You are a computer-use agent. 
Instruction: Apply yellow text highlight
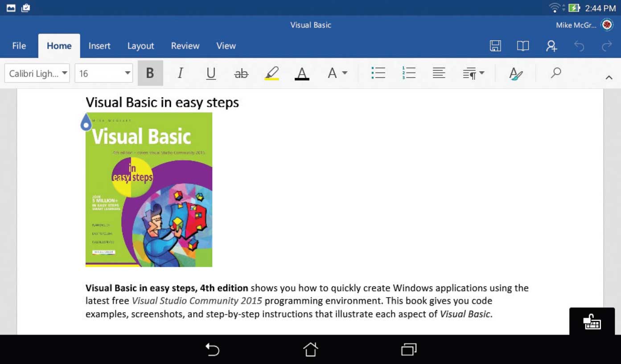(x=271, y=73)
